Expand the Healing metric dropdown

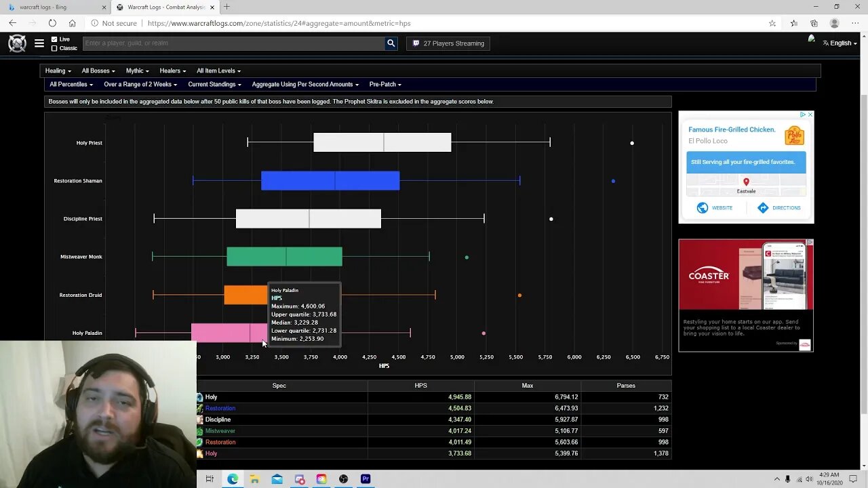coord(58,70)
